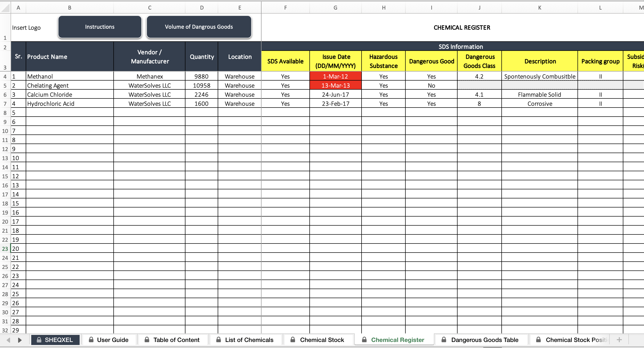
Task: Click the red 1-Mar-12 issue date cell
Action: pos(336,76)
